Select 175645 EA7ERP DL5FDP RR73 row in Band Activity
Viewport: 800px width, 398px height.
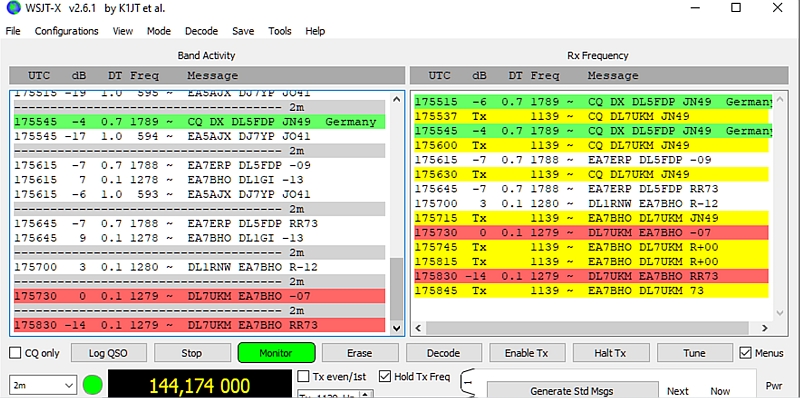(199, 223)
